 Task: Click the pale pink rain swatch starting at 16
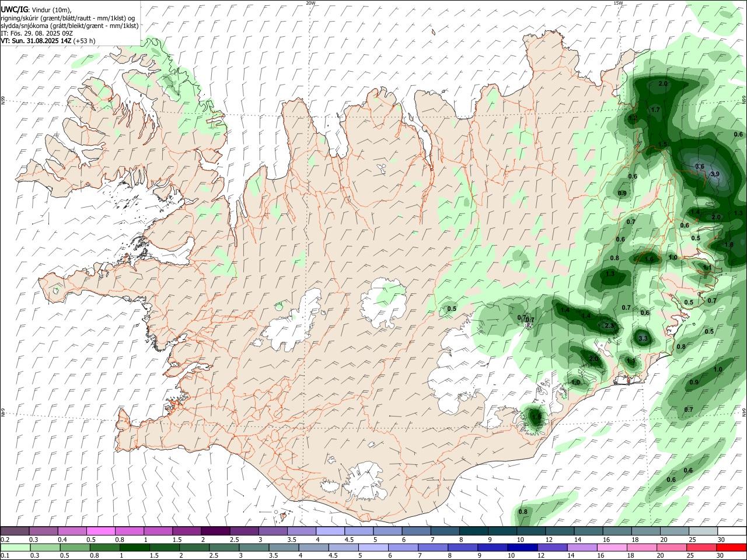click(x=612, y=547)
